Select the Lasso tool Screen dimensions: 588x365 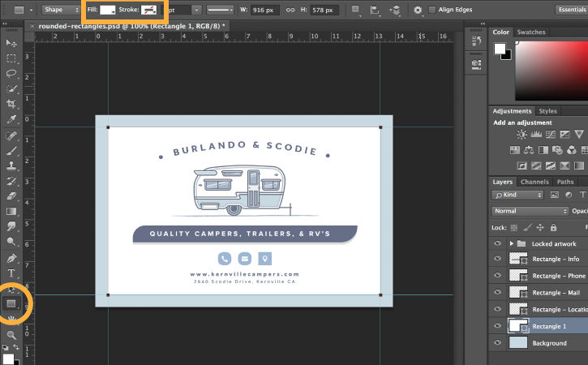click(x=11, y=73)
